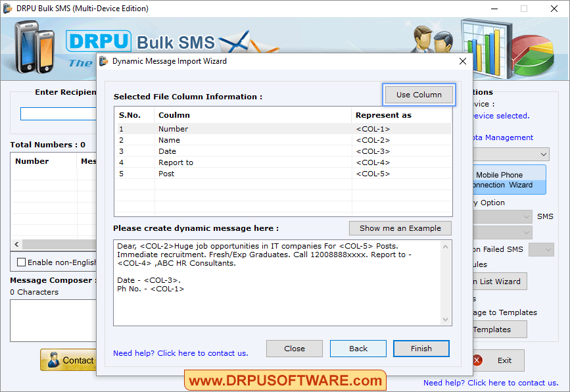Screen dimensions: 570x392
Task: Click the <COL-5> represent-as cell
Action: coord(373,174)
